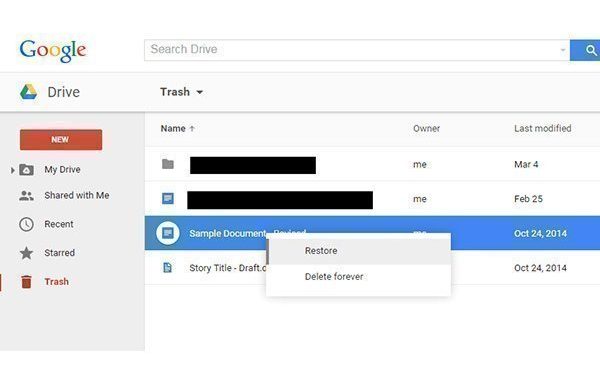
Task: Click the Starred star icon
Action: pyautogui.click(x=26, y=253)
